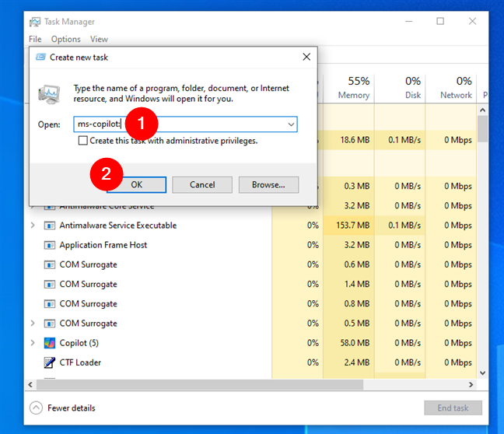Sort by the Memory column header

coord(348,87)
